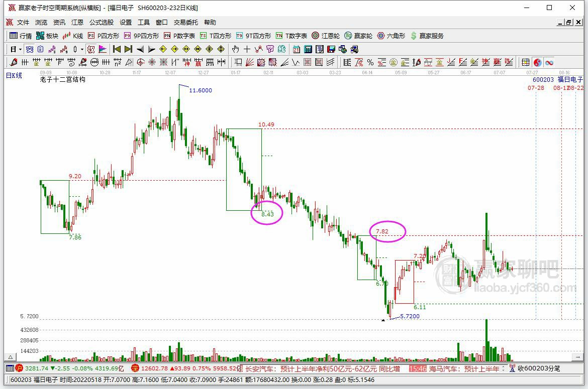
Task: Click the 长安汽车 news ticker headline
Action: tap(322, 369)
